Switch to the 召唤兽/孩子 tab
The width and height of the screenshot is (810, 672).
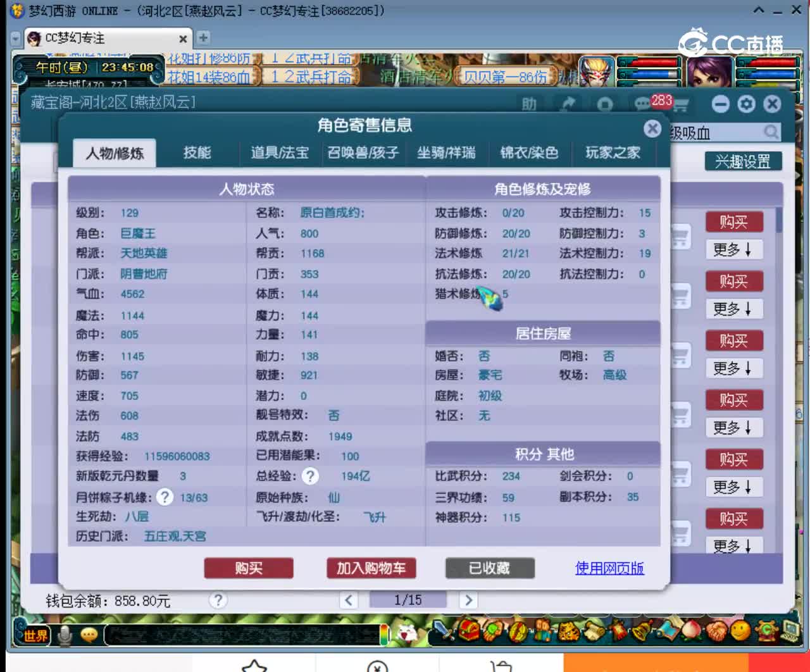click(363, 152)
